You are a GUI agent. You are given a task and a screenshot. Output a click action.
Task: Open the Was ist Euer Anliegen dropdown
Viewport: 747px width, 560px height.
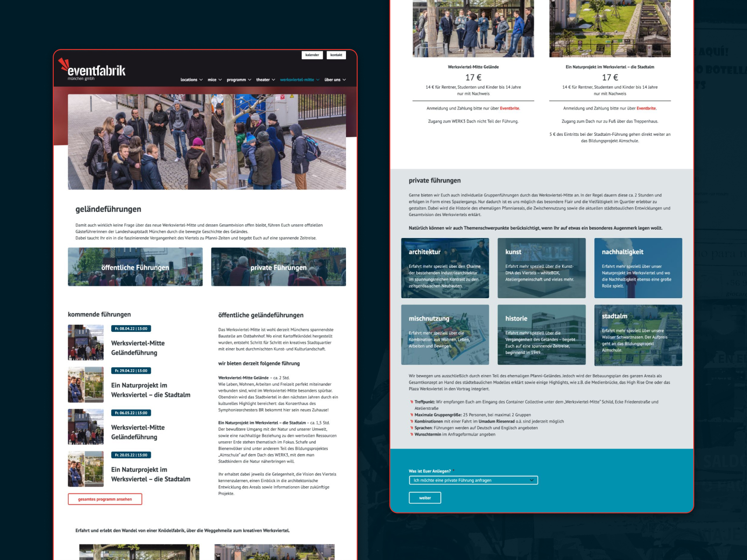(x=473, y=480)
